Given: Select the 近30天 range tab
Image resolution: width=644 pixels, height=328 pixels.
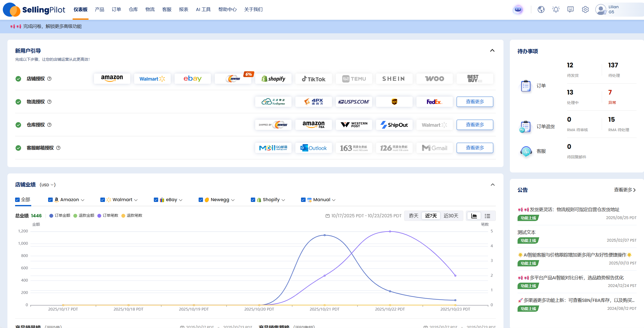Looking at the screenshot, I should pos(451,216).
